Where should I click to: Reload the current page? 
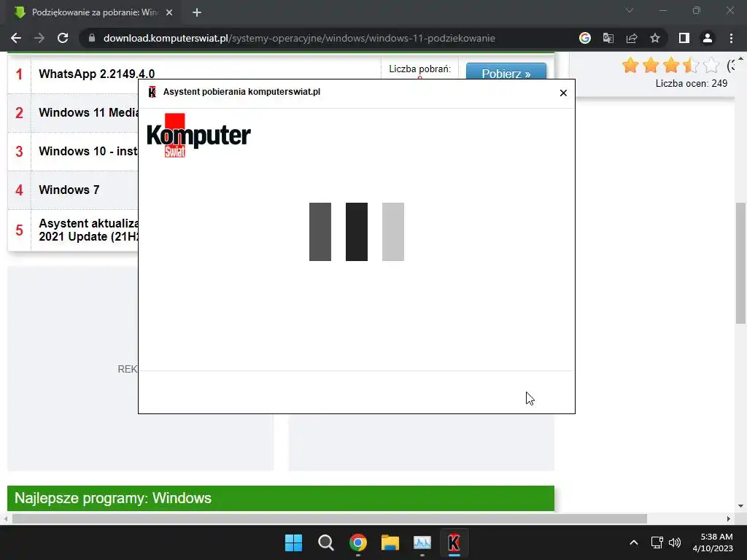(63, 38)
